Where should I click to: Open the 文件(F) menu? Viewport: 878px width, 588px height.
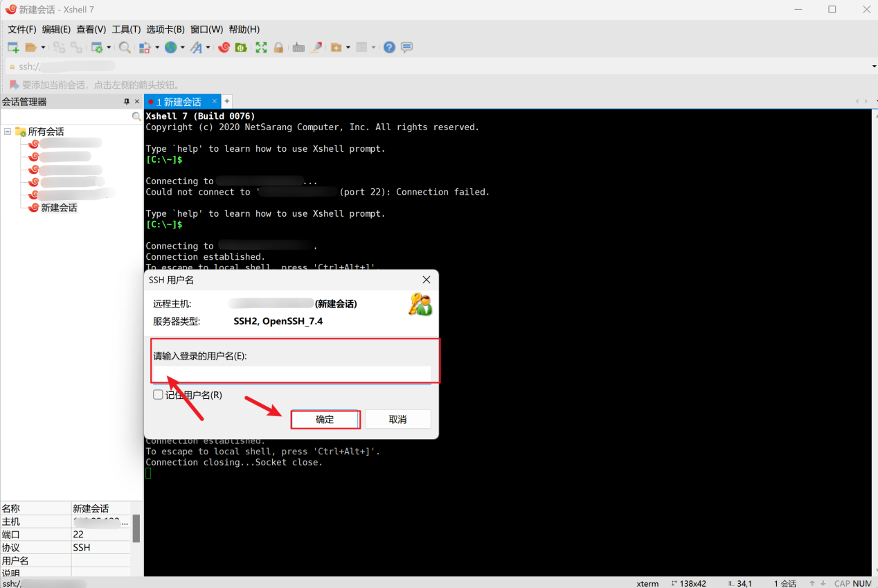click(21, 29)
